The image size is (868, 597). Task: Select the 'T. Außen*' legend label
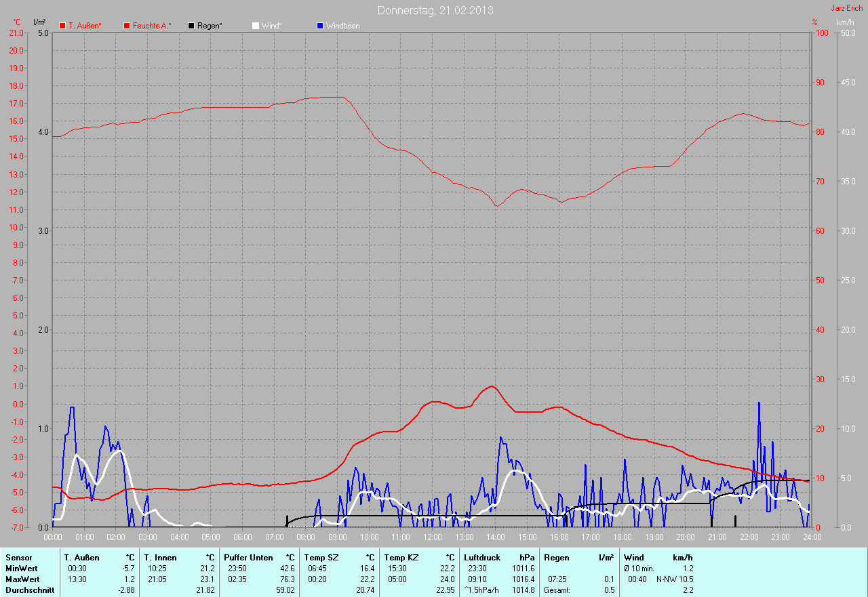[85, 26]
